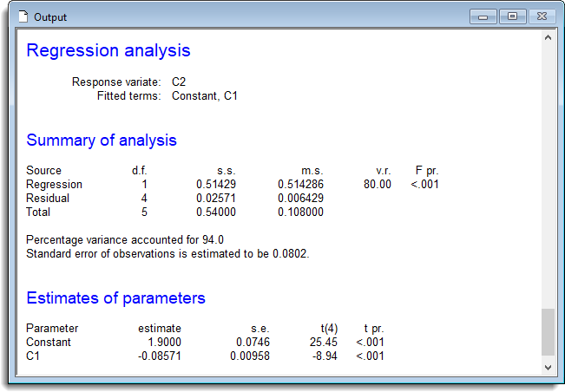
Task: Click the vertical scrollbar thumb
Action: 547,332
